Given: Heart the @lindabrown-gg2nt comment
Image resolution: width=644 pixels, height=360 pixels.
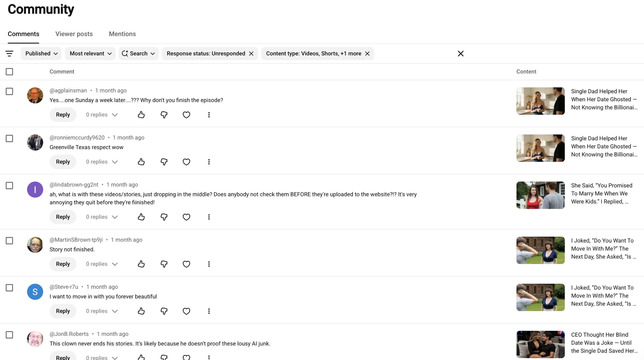Looking at the screenshot, I should coord(186,217).
